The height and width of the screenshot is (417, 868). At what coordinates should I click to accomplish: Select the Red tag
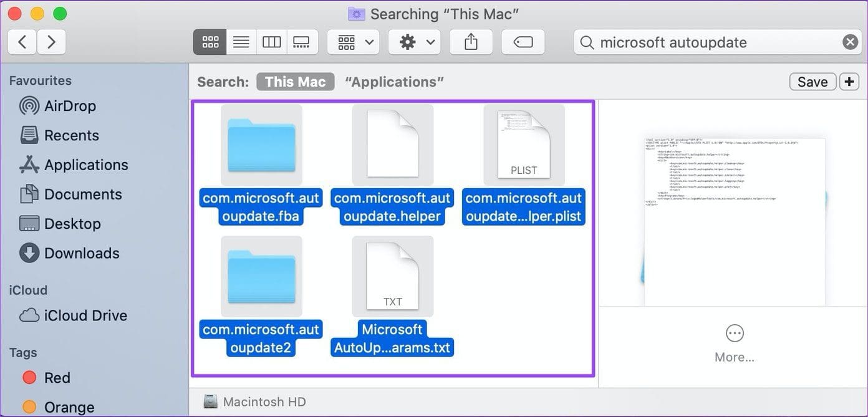pos(46,378)
